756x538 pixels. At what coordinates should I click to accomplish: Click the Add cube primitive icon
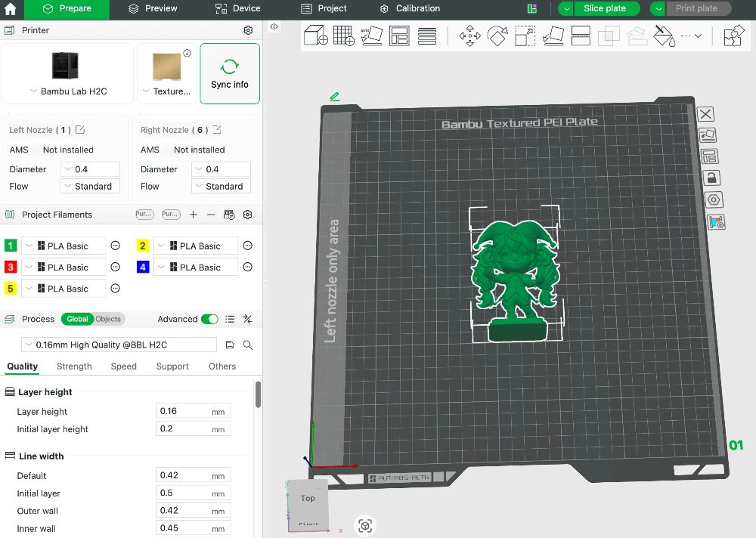tap(316, 36)
